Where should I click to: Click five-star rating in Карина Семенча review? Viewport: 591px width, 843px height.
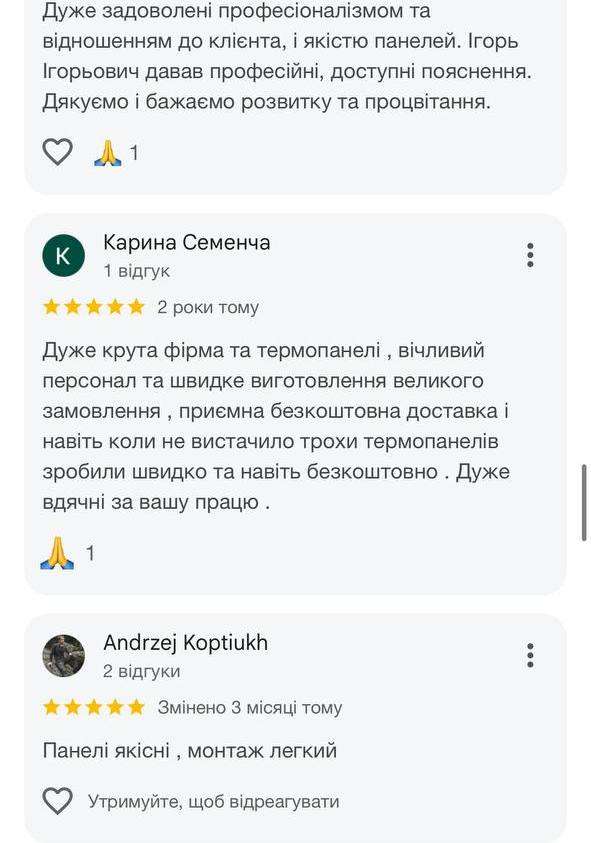94,307
